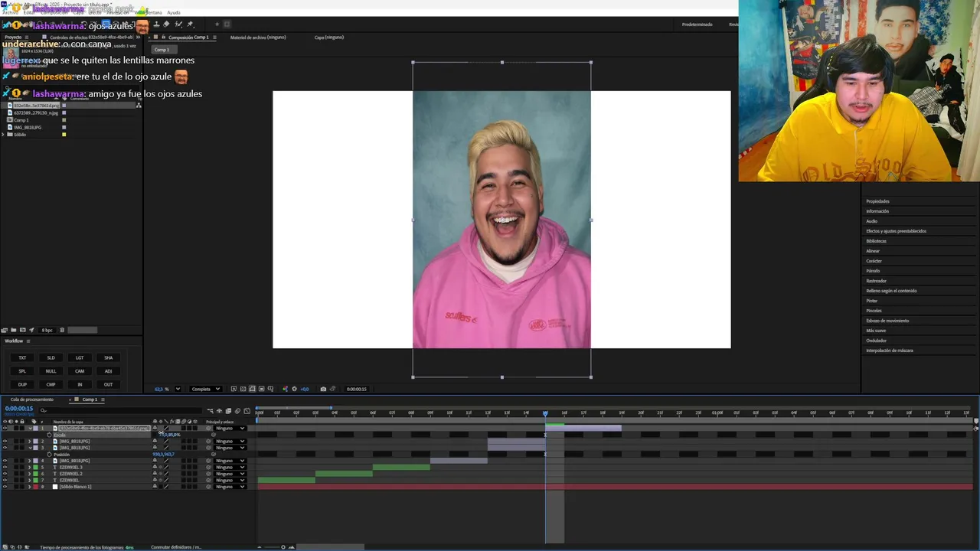The height and width of the screenshot is (551, 980).
Task: Delete selected project item with trash icon
Action: point(62,330)
